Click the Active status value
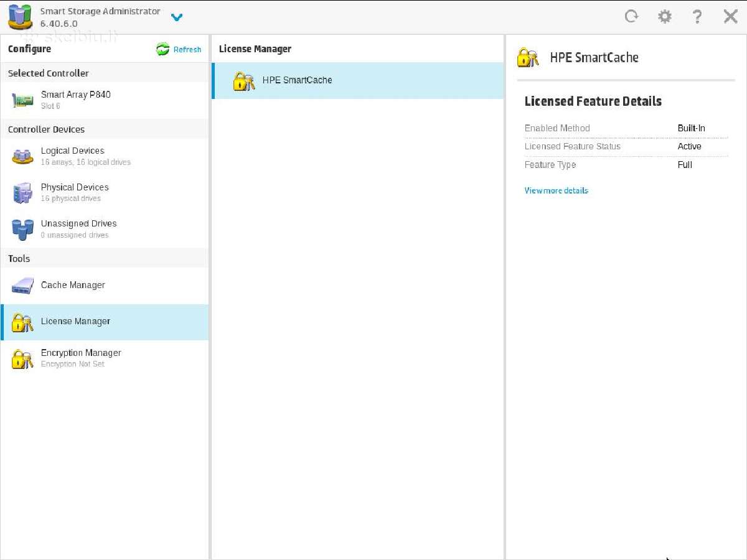This screenshot has height=560, width=747. (x=690, y=146)
